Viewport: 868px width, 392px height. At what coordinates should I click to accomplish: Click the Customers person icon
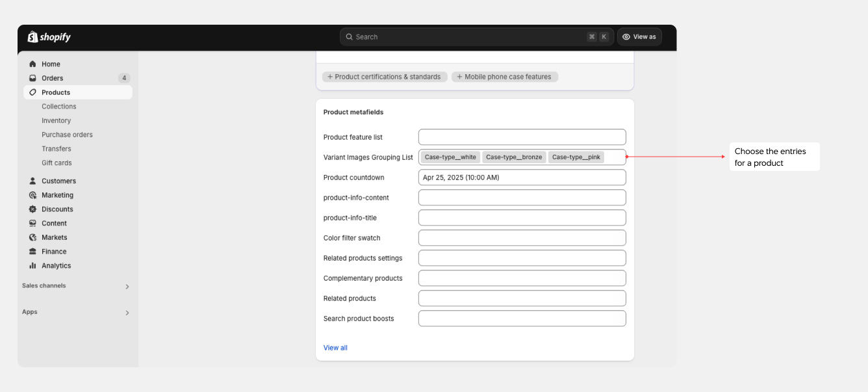click(x=32, y=181)
